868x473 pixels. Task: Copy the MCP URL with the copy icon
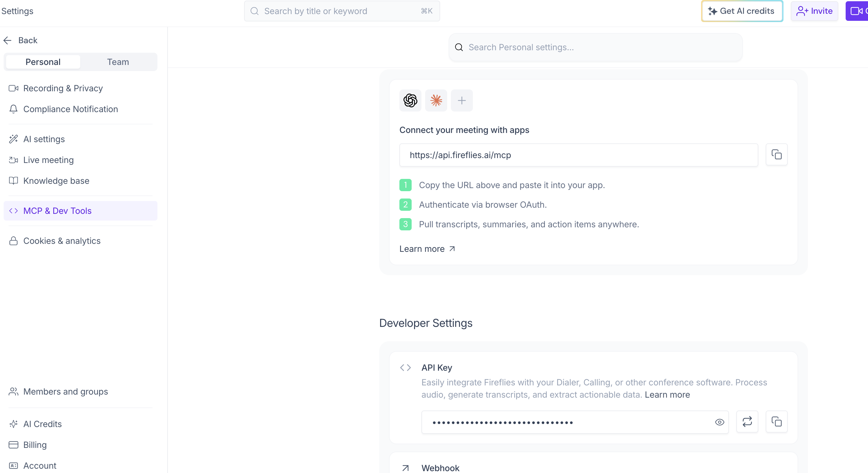click(x=776, y=155)
